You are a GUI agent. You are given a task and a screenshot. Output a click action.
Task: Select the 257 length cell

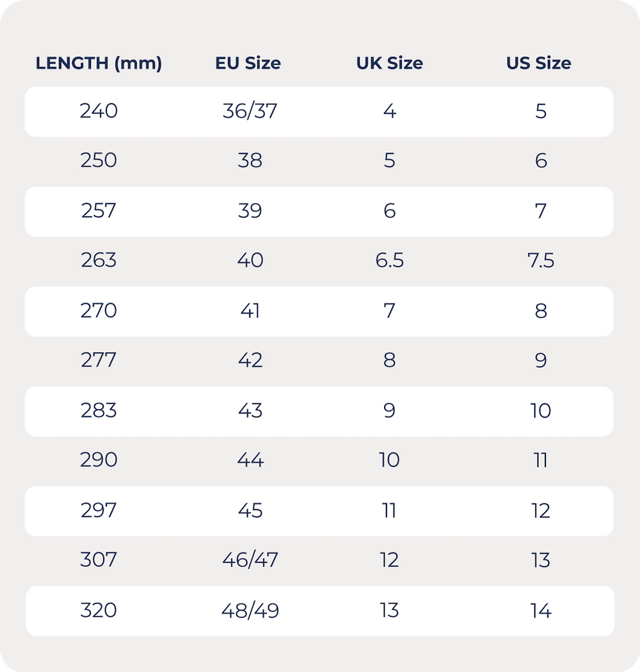pyautogui.click(x=99, y=211)
